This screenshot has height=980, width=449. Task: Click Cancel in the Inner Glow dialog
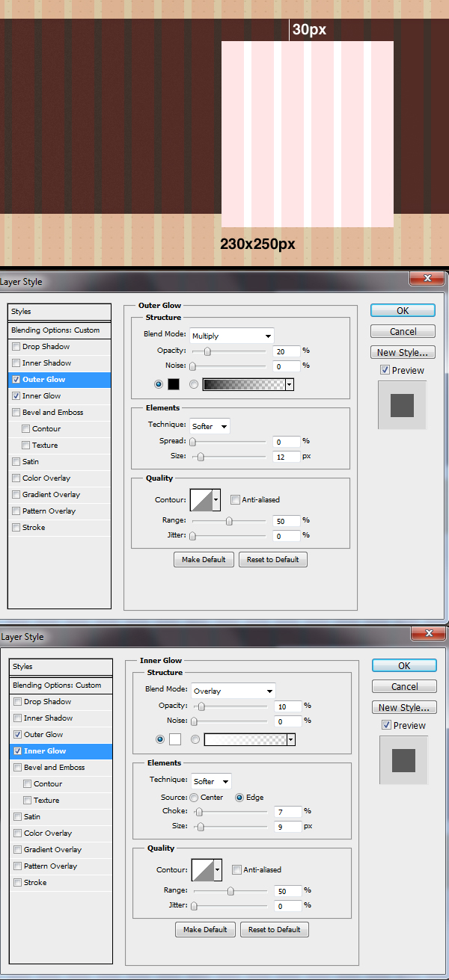pyautogui.click(x=404, y=686)
